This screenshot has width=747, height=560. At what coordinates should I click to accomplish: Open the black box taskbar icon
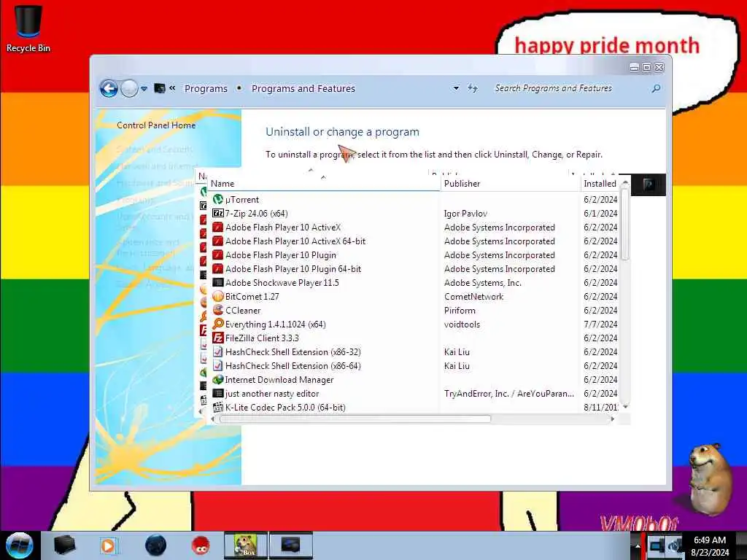[x=64, y=545]
